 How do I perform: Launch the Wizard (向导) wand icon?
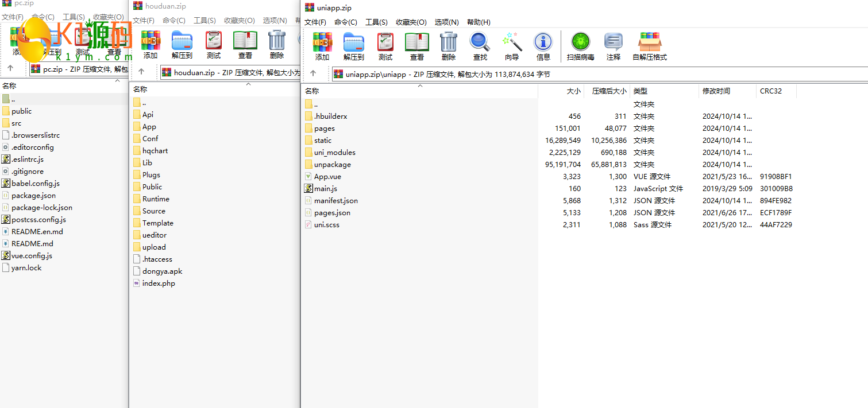pyautogui.click(x=512, y=46)
